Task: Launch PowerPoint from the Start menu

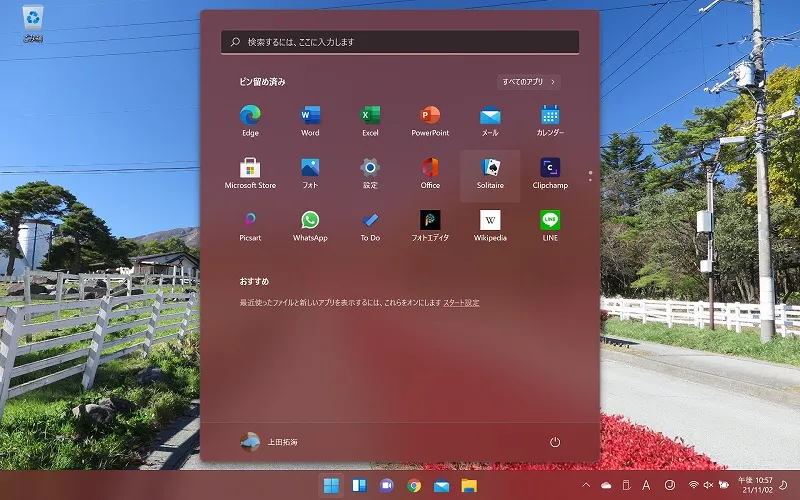Action: [430, 121]
